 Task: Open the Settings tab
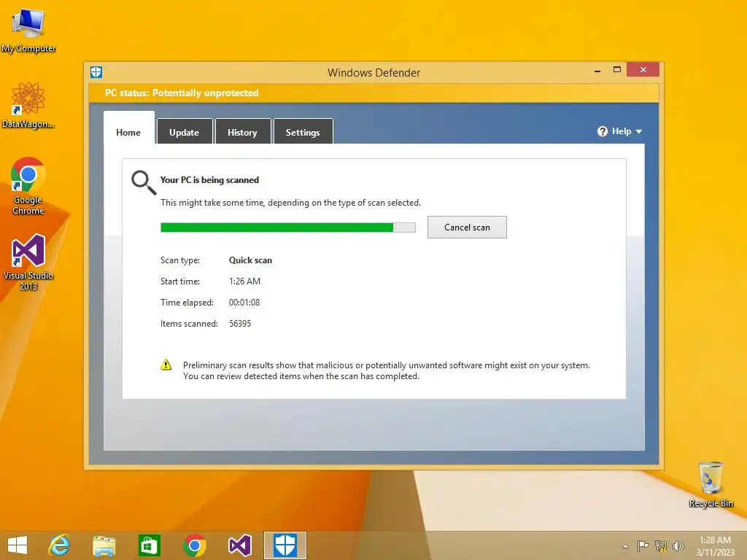click(303, 133)
